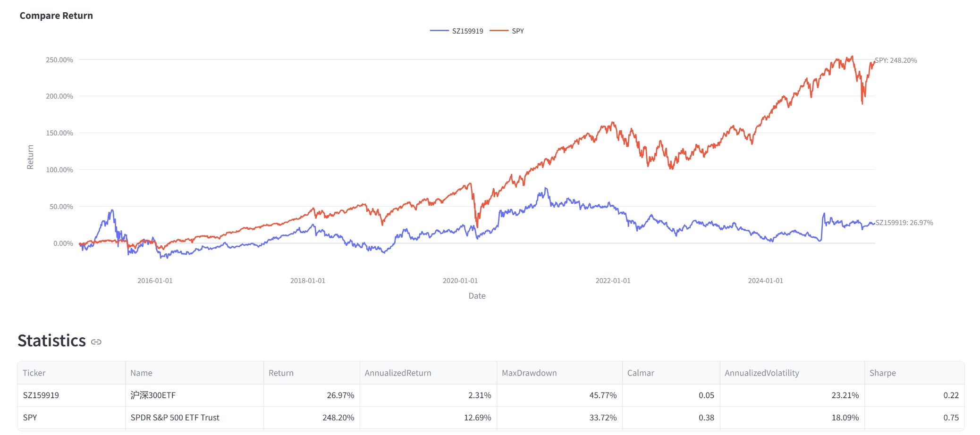Click the Compare Return chart title
Viewport: 980px width, 435px height.
click(56, 16)
